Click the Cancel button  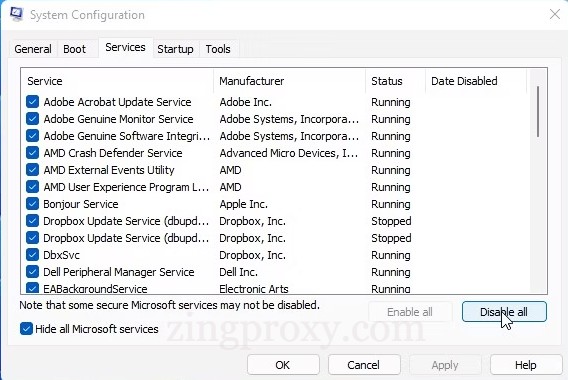(364, 365)
